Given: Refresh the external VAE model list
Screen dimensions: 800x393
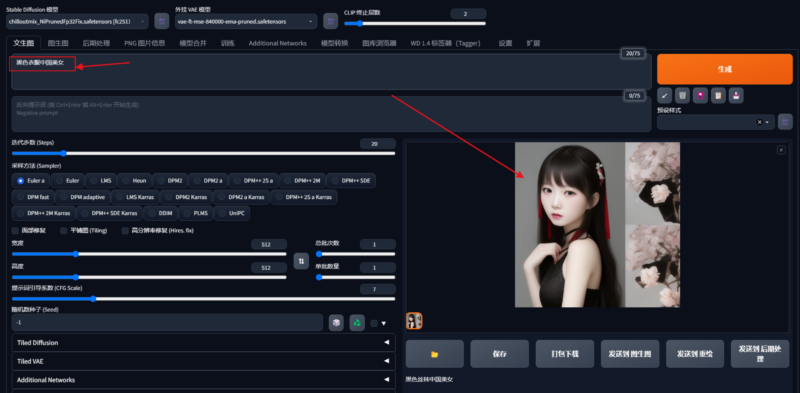Looking at the screenshot, I should click(331, 21).
